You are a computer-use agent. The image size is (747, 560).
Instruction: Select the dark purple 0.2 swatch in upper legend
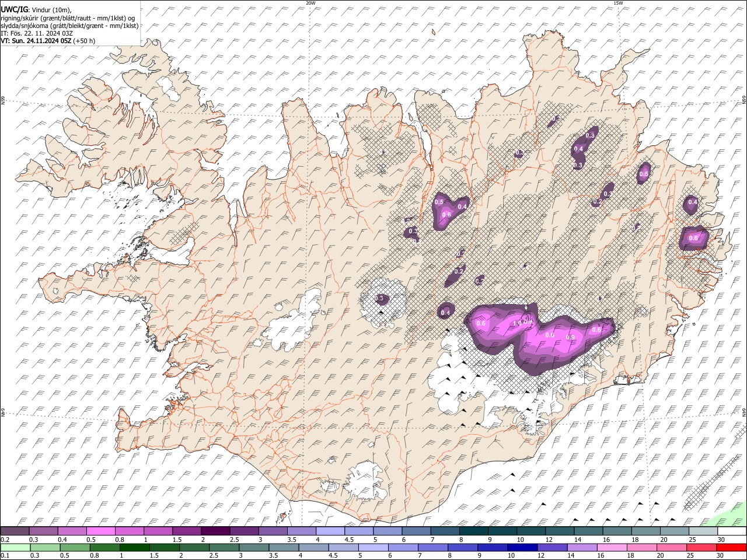point(15,531)
